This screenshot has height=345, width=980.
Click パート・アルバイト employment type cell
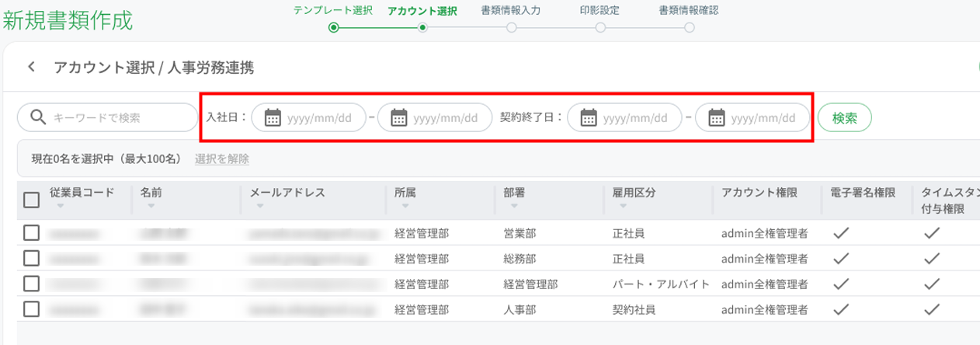pyautogui.click(x=661, y=284)
